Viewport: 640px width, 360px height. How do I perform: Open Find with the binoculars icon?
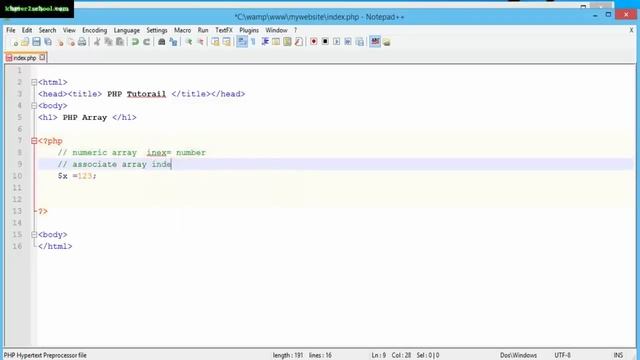(x=161, y=42)
